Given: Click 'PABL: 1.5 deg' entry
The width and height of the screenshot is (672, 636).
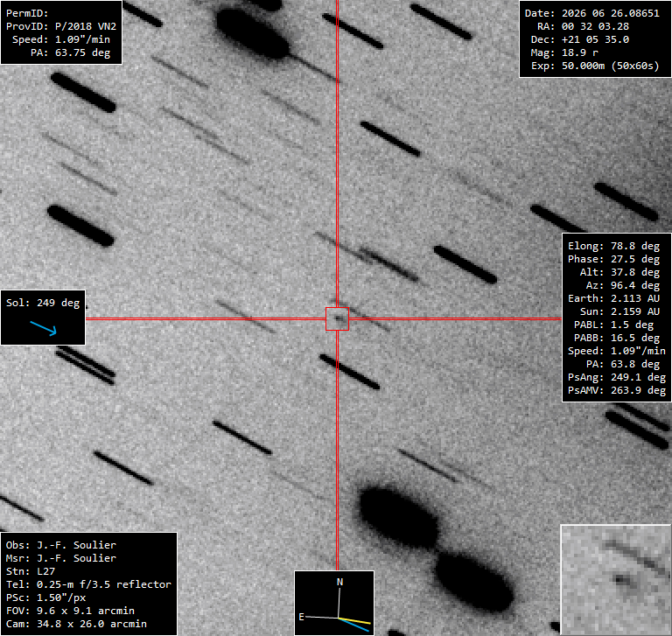Looking at the screenshot, I should coord(613,325).
